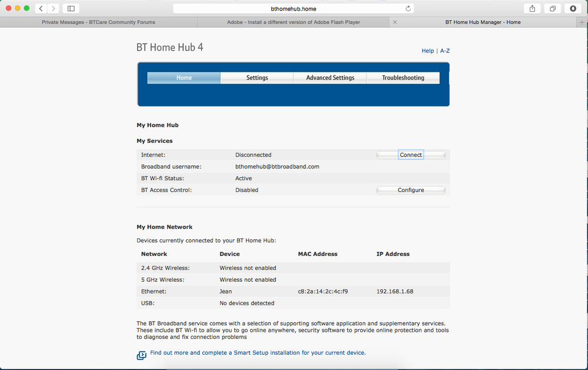Show the Safari sidebar
Screen dimensions: 588x370
coord(71,8)
